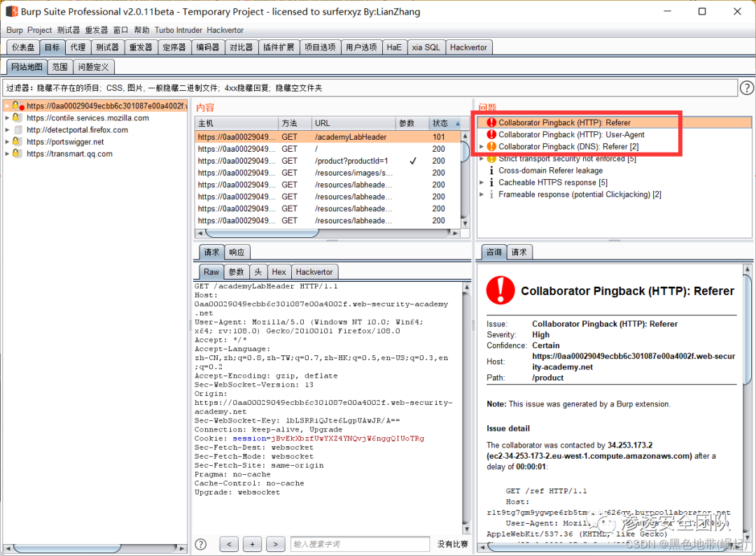Select the Cross-domain Referer leakage issue

[x=550, y=171]
